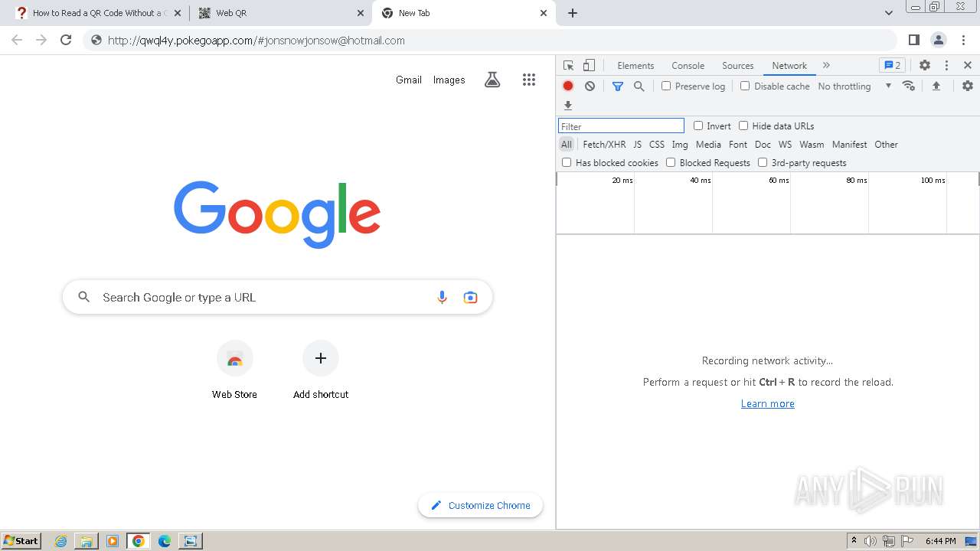The height and width of the screenshot is (551, 980).
Task: Select the inspect element picker icon
Action: (568, 66)
